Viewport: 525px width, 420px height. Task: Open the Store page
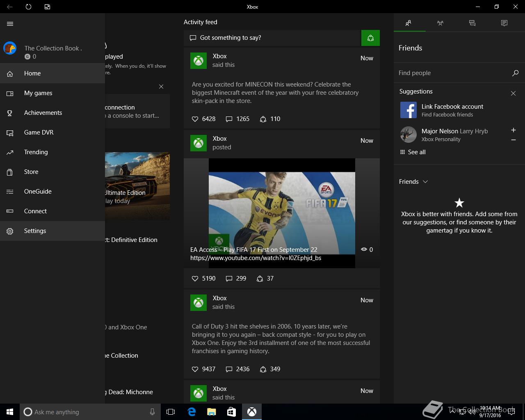(52, 172)
